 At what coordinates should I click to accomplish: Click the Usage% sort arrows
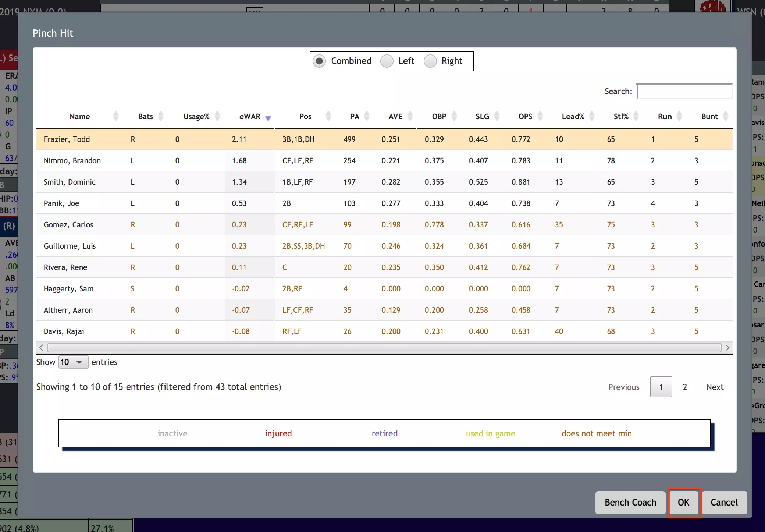[217, 116]
